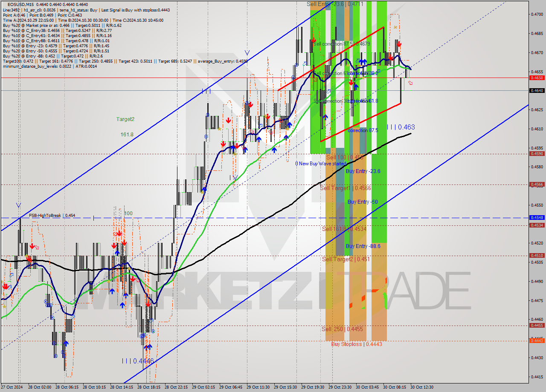Click the 0.4415 price scale value
The image size is (546, 392).
537,377
